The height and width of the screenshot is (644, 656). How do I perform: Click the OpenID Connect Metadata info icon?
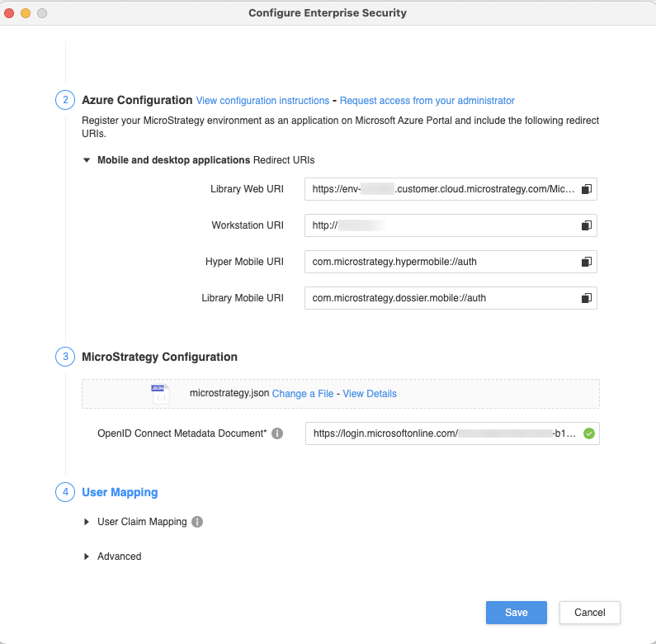tap(277, 433)
